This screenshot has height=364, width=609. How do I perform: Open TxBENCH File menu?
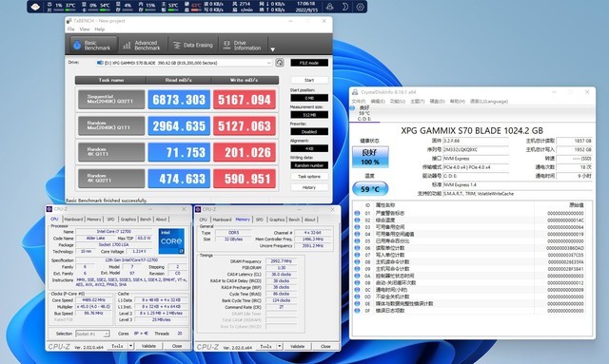(70, 29)
